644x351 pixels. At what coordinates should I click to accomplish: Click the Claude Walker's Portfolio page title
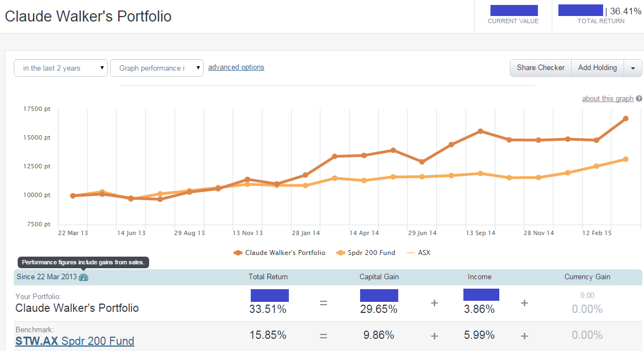(88, 17)
